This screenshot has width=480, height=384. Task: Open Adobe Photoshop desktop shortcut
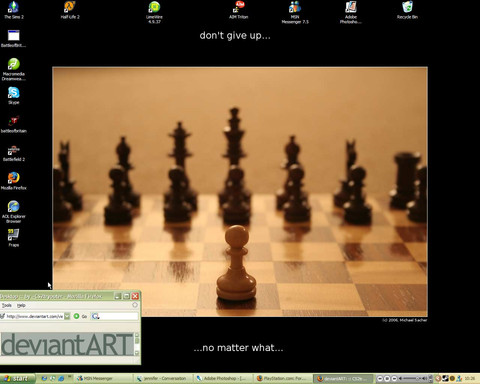point(351,12)
